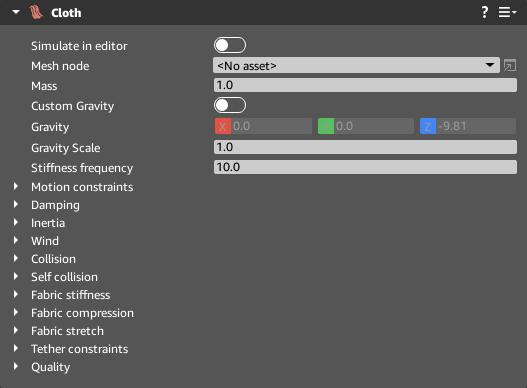Expand the Self collision section
The width and height of the screenshot is (527, 388).
coord(16,276)
